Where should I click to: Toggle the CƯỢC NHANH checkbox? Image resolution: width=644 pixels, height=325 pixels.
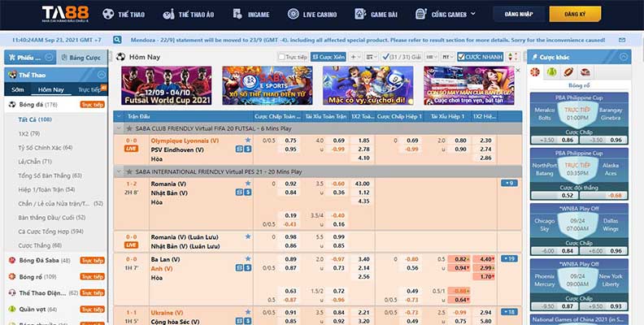pyautogui.click(x=461, y=57)
